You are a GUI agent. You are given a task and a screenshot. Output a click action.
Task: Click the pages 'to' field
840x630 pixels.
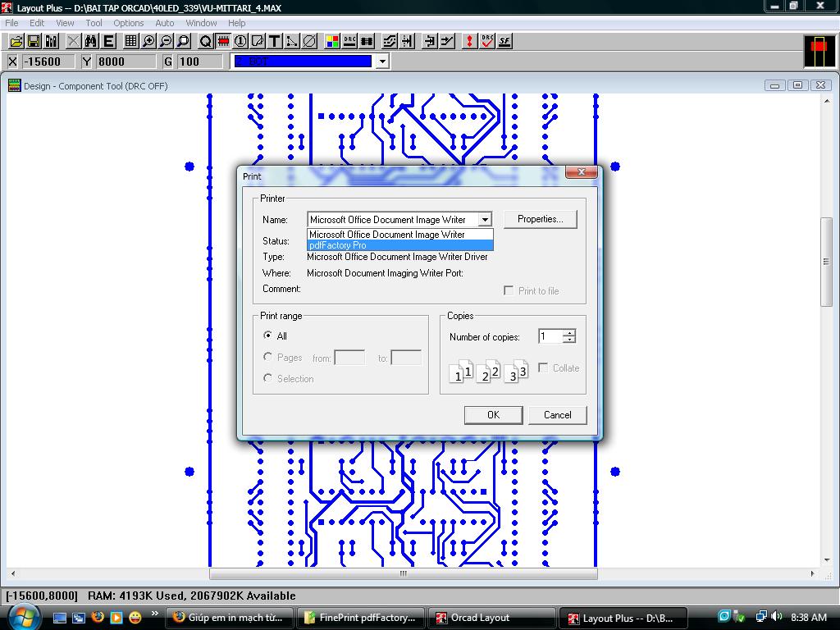[x=406, y=358]
